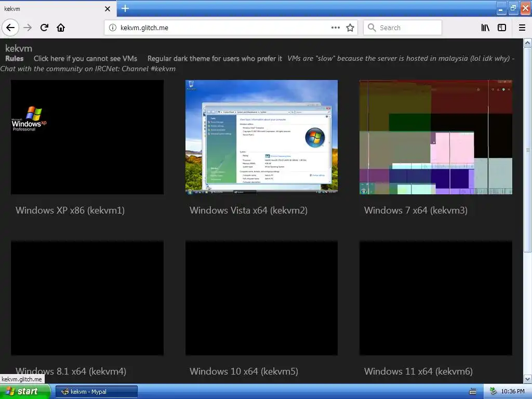This screenshot has height=399, width=532.
Task: Open the Windows XP x86 thumbnail
Action: coord(87,137)
